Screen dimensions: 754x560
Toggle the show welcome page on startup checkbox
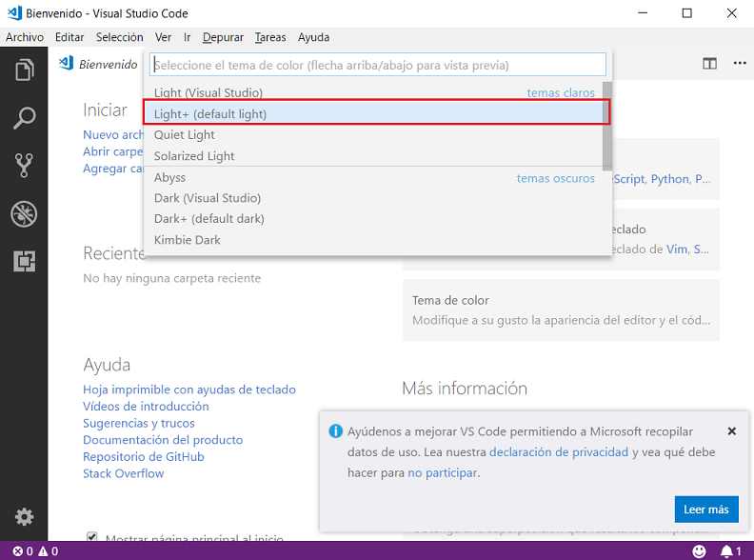pyautogui.click(x=91, y=536)
